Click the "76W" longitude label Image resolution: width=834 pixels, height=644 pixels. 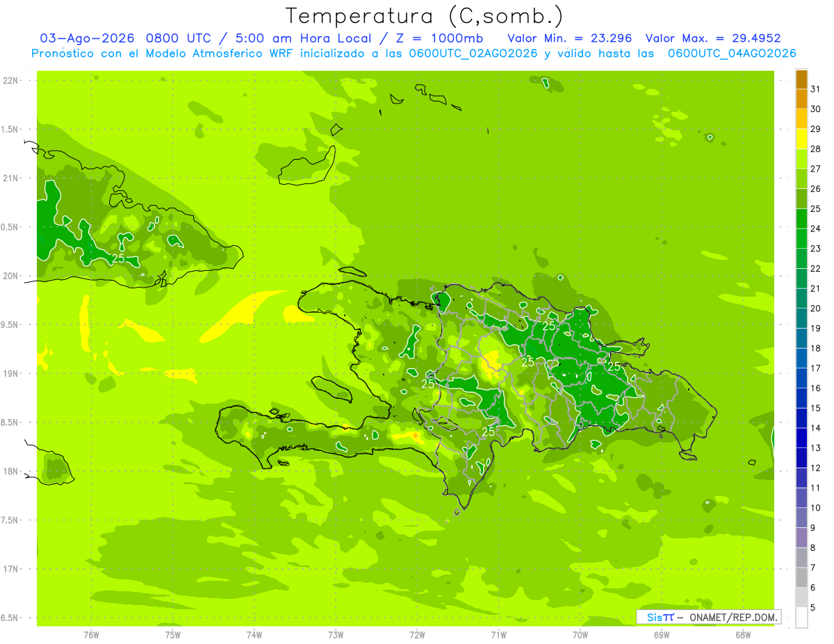point(91,635)
